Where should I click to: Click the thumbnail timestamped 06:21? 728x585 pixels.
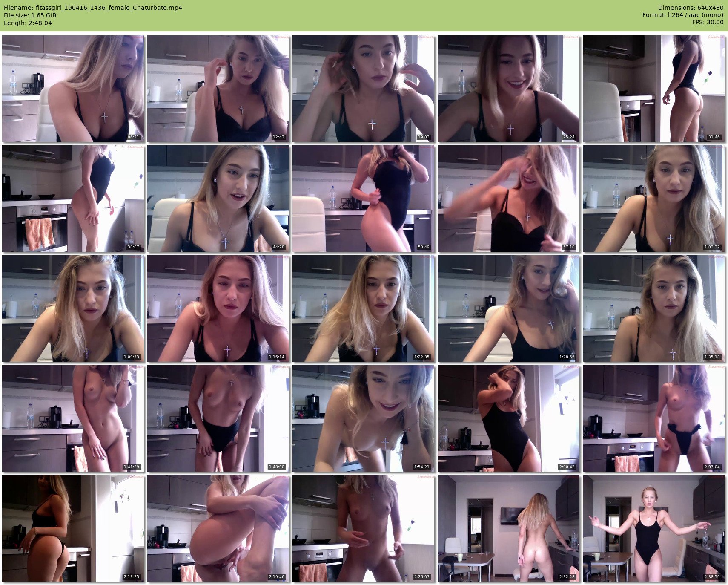click(x=73, y=89)
